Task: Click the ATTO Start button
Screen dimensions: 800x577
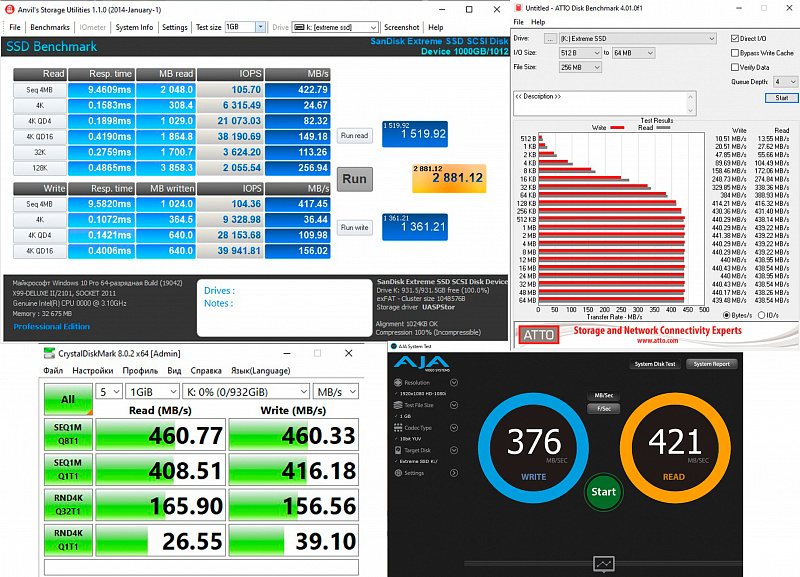Action: pos(781,97)
